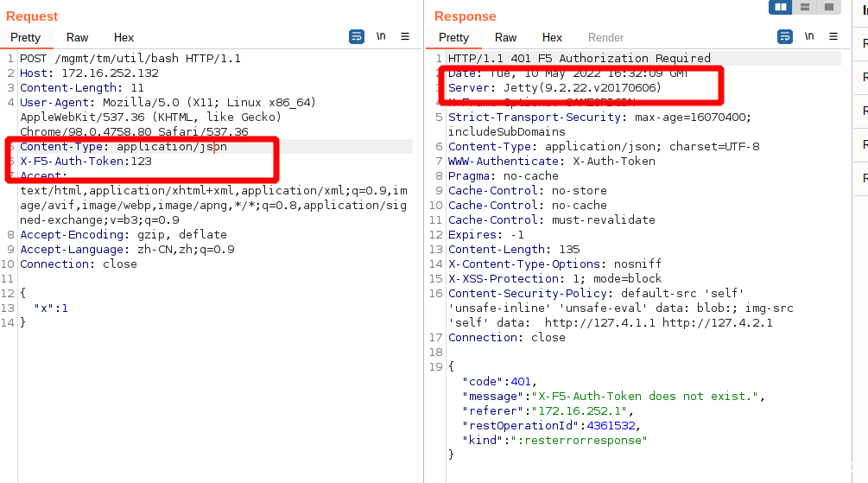Click the POST /mgmt/tm/util/bash request line
Screen dimensions: 868x483
click(x=130, y=59)
